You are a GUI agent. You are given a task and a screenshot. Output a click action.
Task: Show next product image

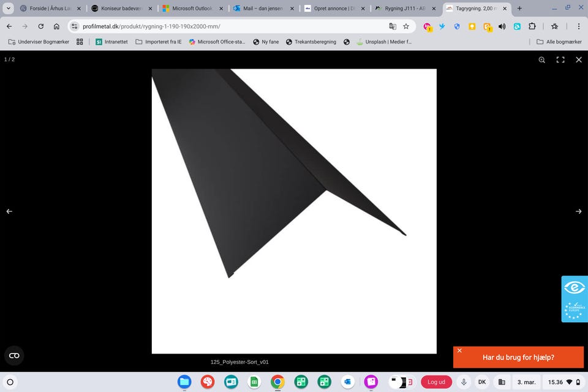579,211
